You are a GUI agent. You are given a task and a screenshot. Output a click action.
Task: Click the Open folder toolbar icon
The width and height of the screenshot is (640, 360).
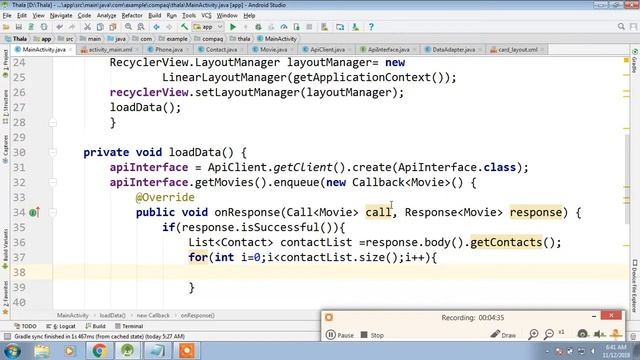pyautogui.click(x=6, y=27)
